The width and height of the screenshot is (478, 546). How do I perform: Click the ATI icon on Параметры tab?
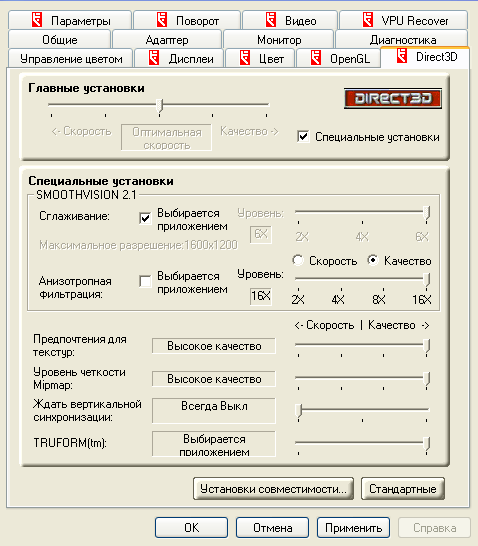click(x=37, y=20)
